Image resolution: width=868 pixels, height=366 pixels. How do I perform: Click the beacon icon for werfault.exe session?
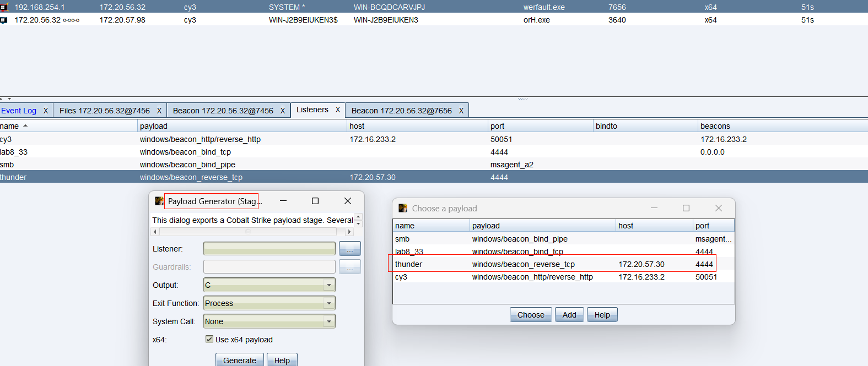pos(4,7)
